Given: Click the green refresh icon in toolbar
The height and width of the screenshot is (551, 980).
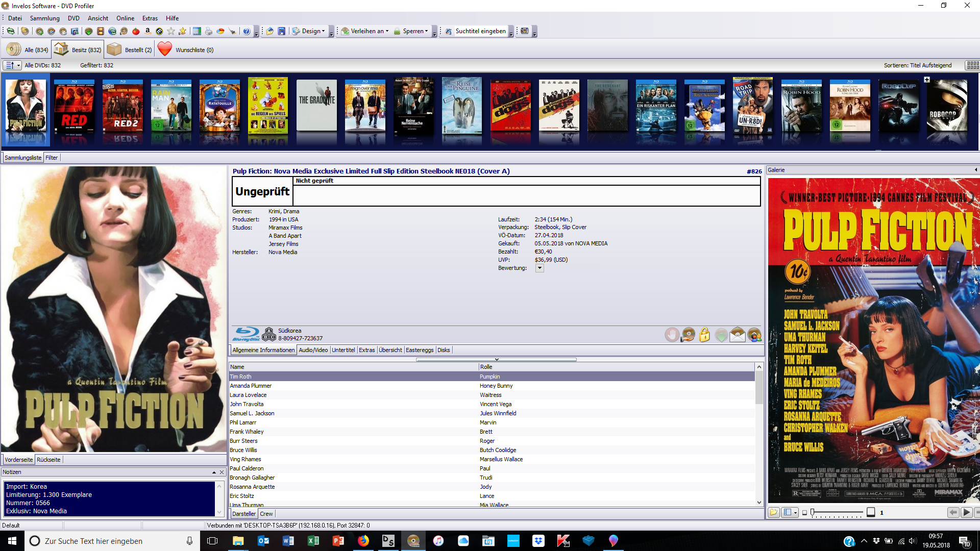Looking at the screenshot, I should pos(10,31).
